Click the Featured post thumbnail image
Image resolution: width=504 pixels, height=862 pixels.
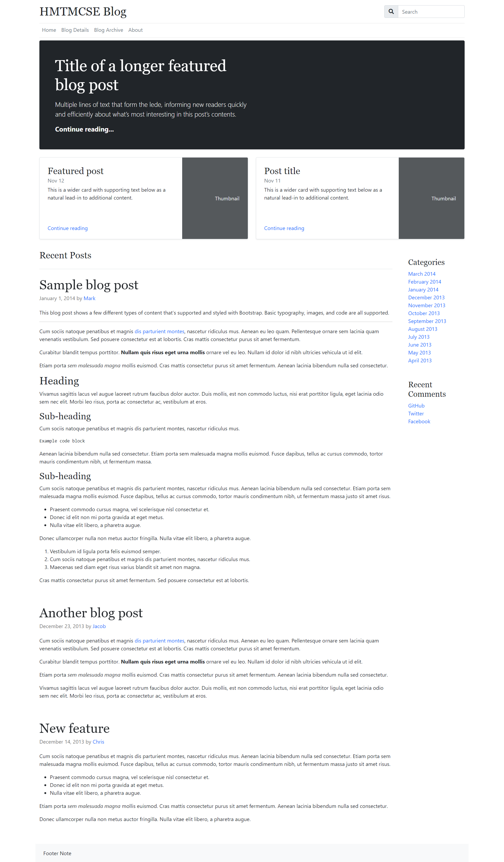[x=215, y=198]
